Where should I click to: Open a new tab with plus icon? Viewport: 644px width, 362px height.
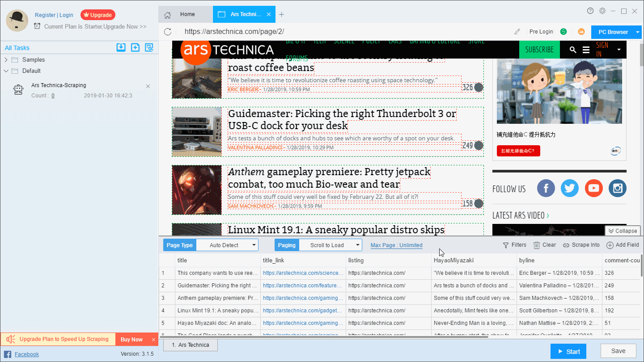coord(281,14)
